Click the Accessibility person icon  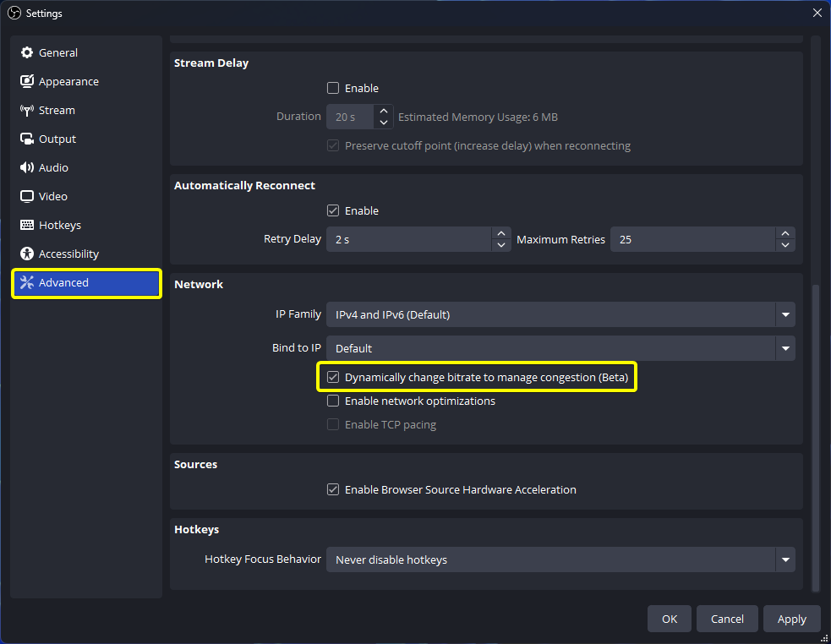26,254
